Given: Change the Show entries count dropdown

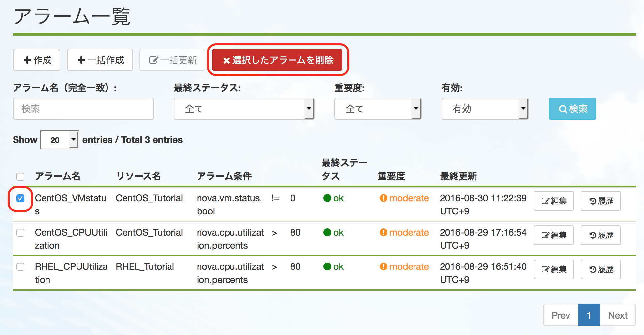Looking at the screenshot, I should click(59, 140).
